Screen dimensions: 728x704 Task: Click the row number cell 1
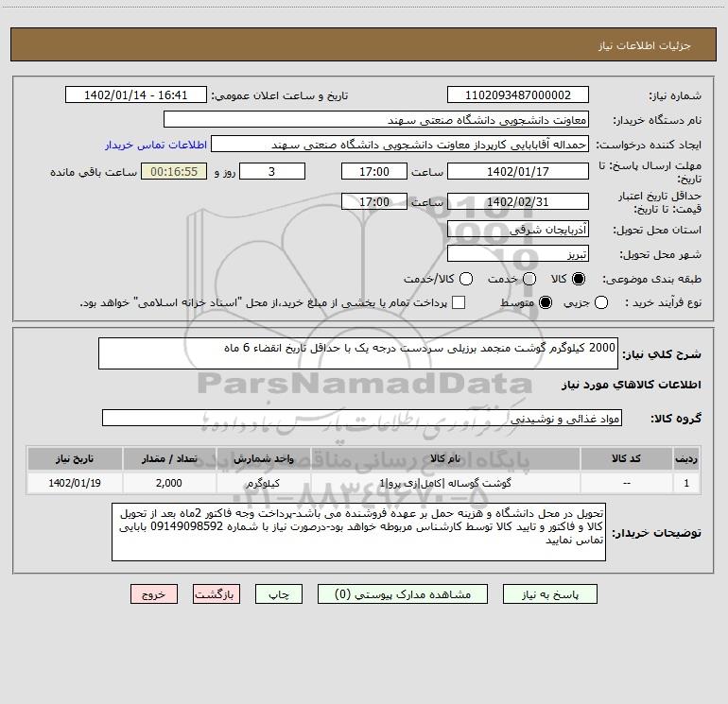(686, 483)
